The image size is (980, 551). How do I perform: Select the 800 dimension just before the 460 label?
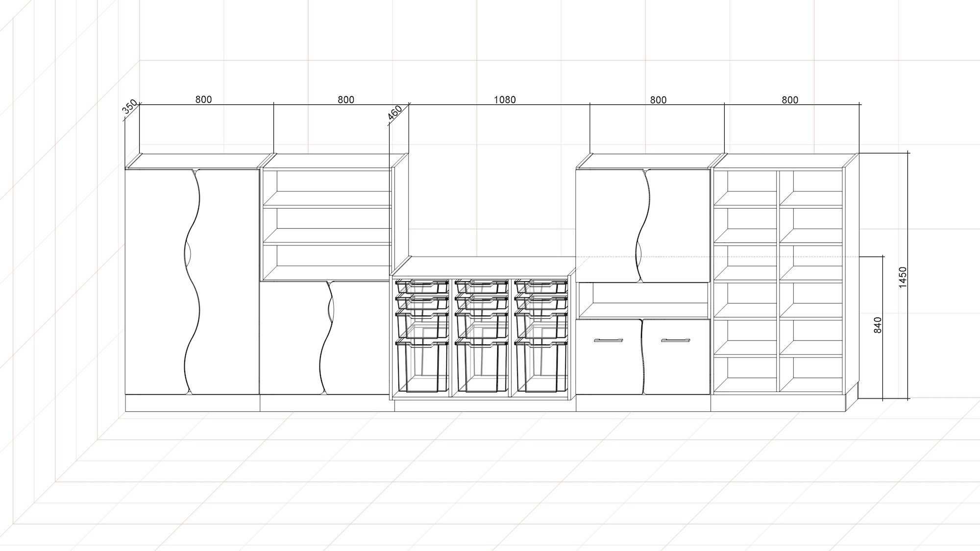click(x=346, y=99)
